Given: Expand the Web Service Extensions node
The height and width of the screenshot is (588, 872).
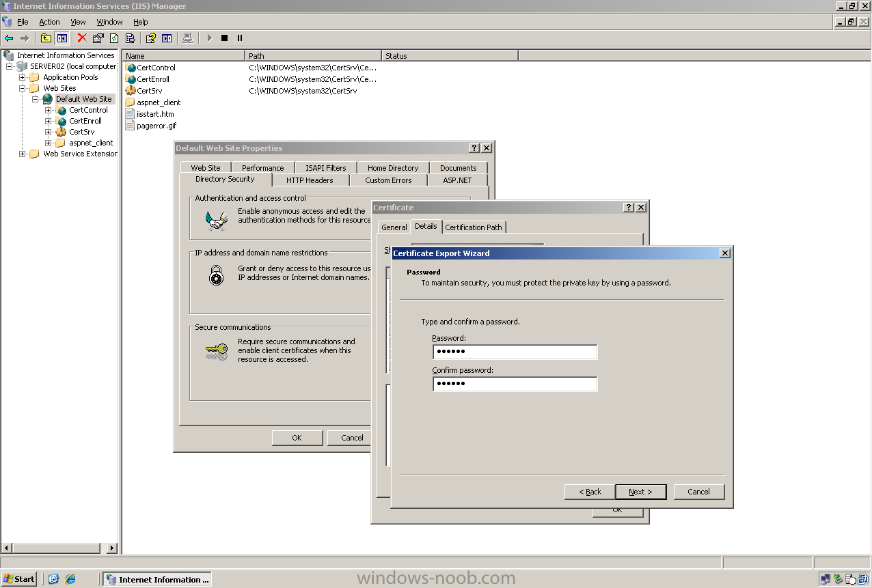Looking at the screenshot, I should [23, 154].
